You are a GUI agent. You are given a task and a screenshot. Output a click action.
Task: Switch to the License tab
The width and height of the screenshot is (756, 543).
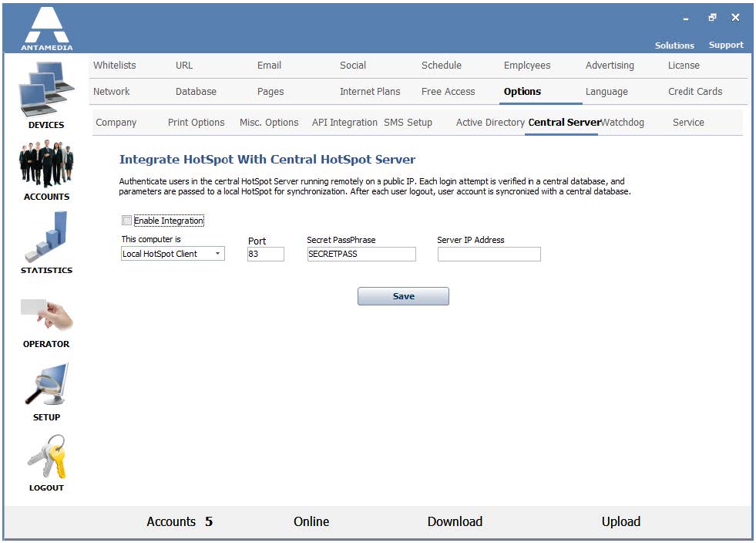click(x=684, y=65)
